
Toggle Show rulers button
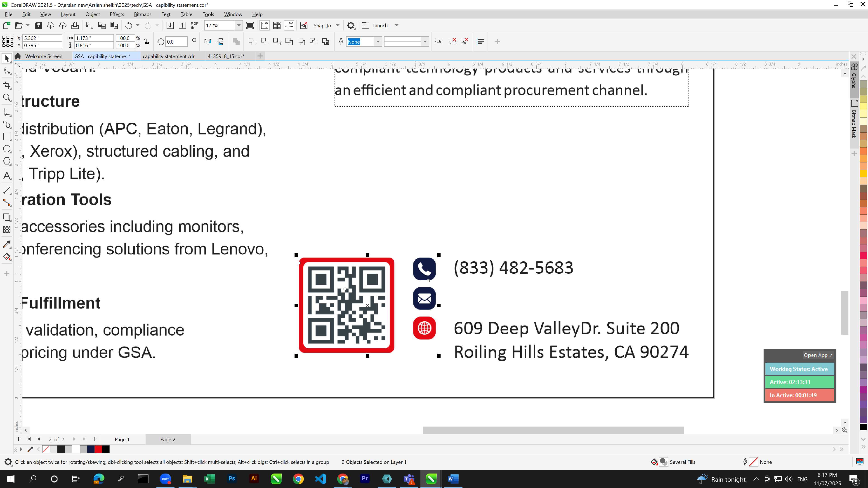click(264, 25)
